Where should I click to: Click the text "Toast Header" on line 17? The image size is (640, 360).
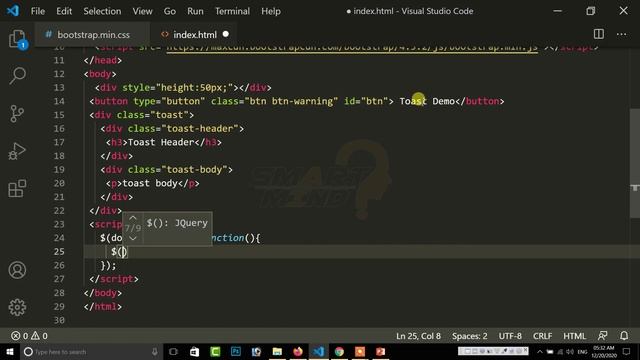click(x=160, y=142)
